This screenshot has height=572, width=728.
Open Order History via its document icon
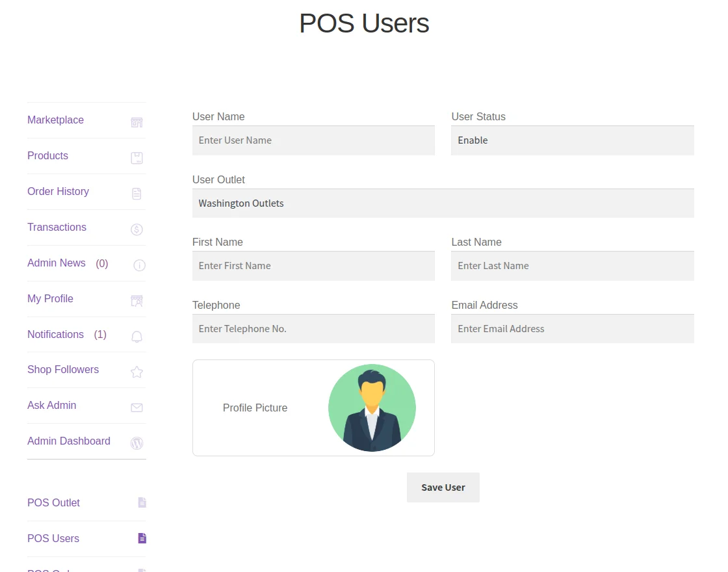pos(136,193)
